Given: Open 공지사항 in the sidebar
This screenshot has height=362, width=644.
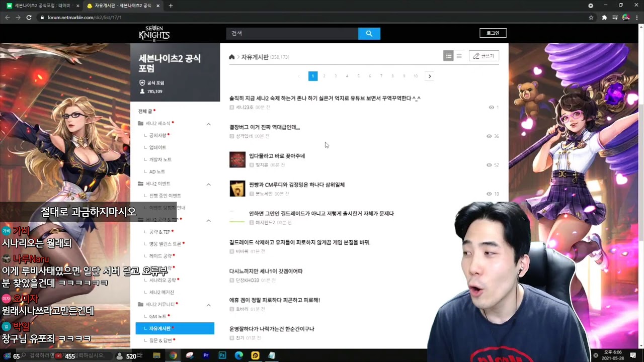Looking at the screenshot, I should pyautogui.click(x=157, y=135).
